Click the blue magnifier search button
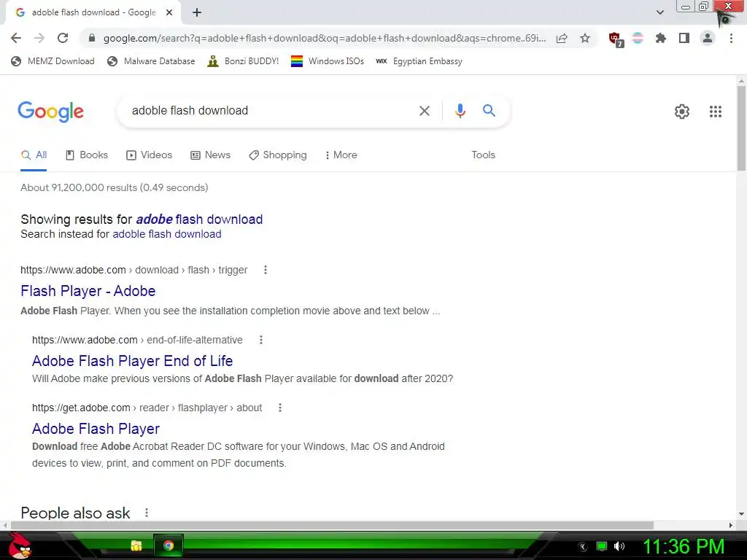Image resolution: width=747 pixels, height=560 pixels. pos(489,111)
